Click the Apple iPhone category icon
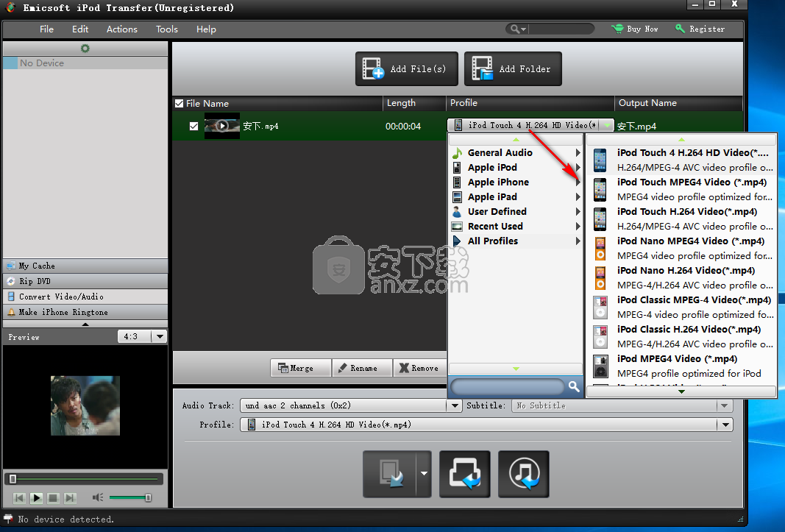Image resolution: width=785 pixels, height=532 pixels. point(457,182)
